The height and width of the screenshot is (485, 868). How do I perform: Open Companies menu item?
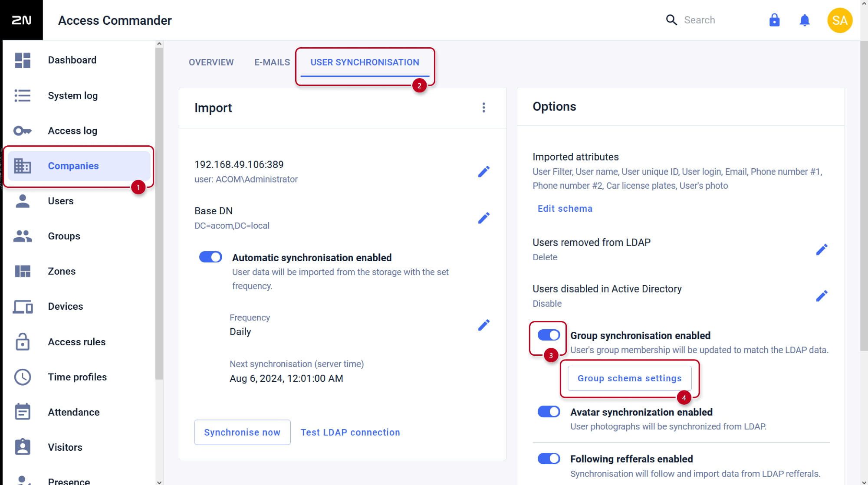tap(79, 166)
